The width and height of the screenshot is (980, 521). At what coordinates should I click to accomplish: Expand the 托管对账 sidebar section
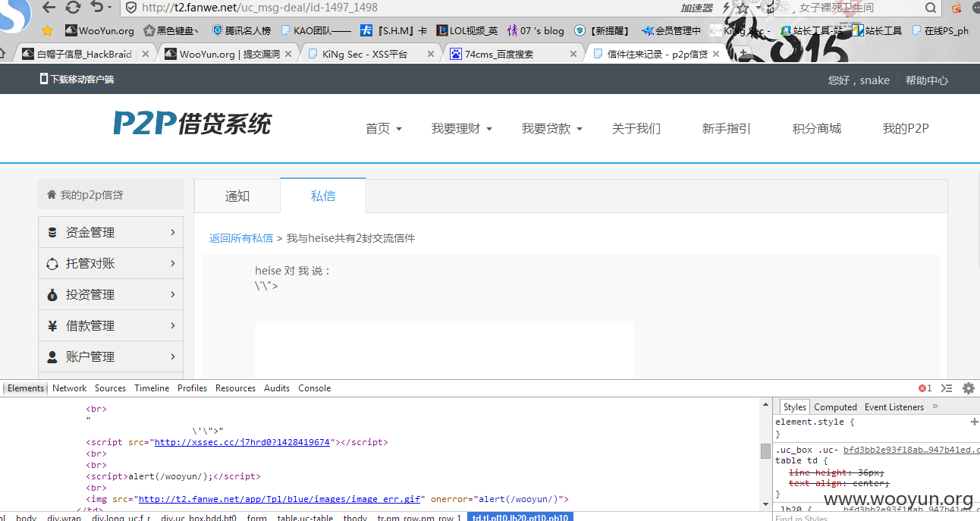[x=111, y=263]
